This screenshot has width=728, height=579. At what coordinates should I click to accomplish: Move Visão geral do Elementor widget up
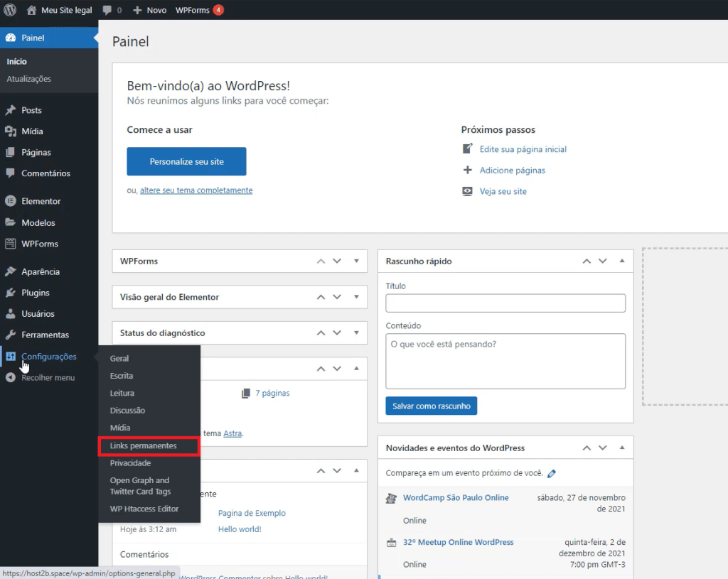coord(321,297)
